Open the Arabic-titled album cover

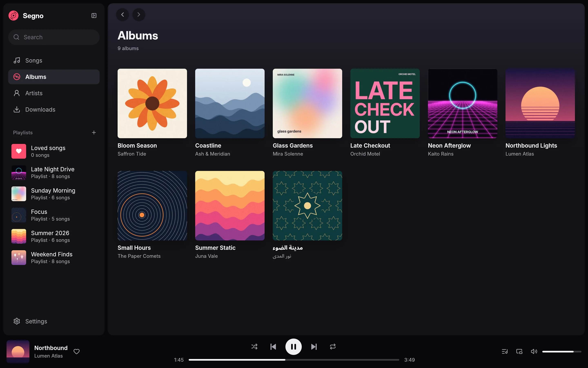click(x=307, y=206)
